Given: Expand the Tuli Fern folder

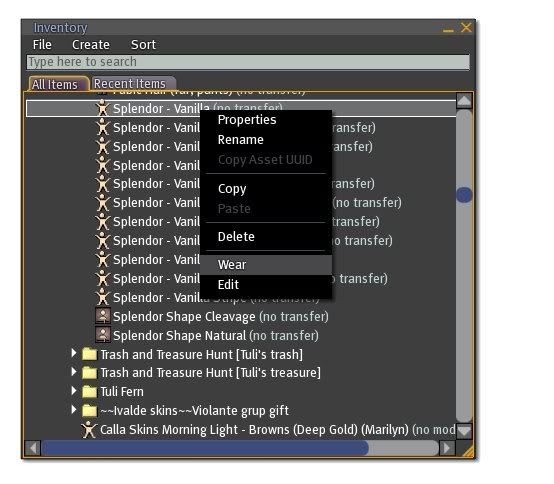Looking at the screenshot, I should pyautogui.click(x=73, y=391).
